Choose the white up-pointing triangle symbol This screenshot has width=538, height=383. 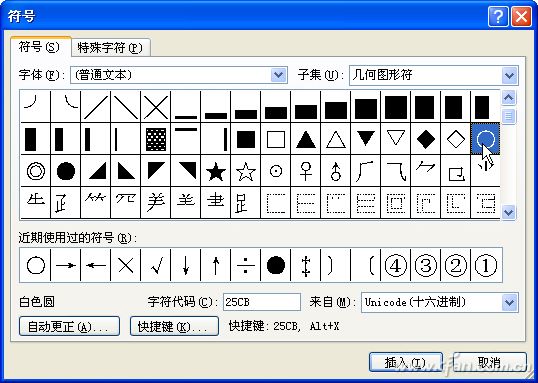(x=336, y=139)
